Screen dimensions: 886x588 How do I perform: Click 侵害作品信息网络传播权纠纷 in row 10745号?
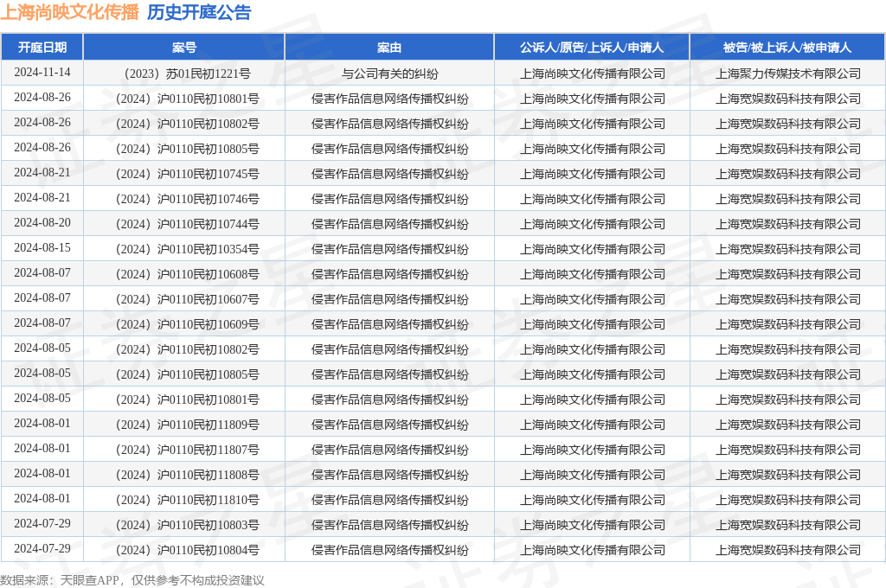pos(389,174)
